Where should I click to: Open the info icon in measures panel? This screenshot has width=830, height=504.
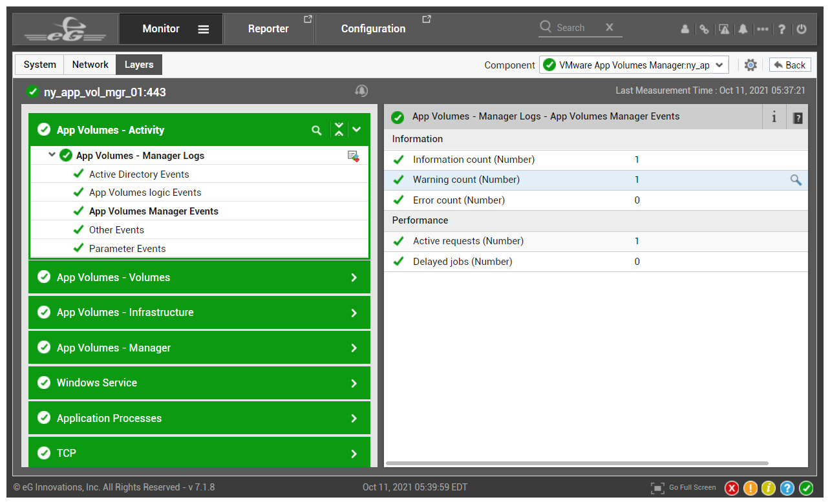pos(774,117)
